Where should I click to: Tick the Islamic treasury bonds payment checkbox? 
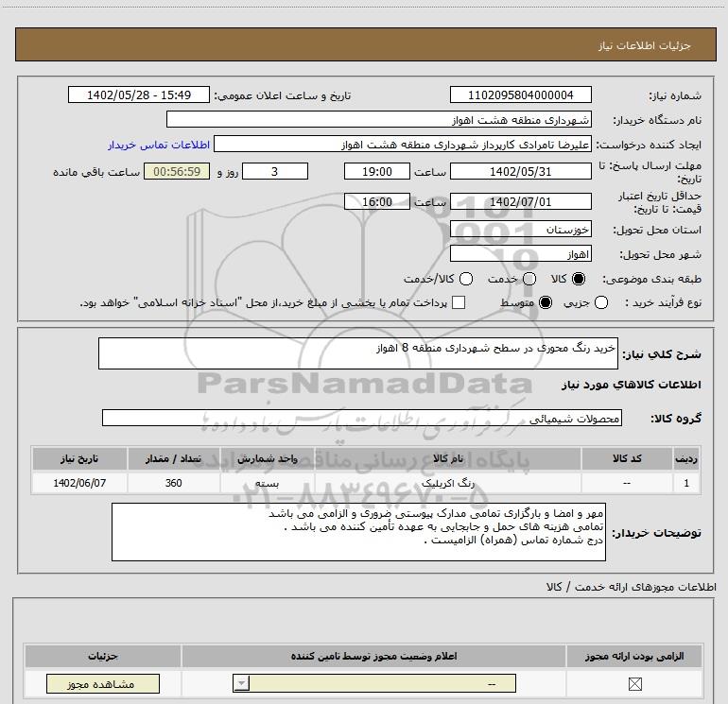[459, 302]
